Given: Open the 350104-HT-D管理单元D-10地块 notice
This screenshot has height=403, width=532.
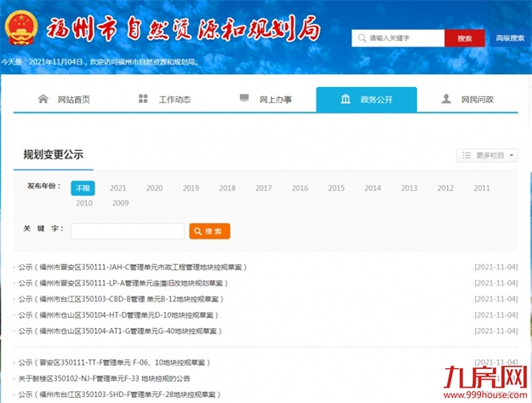Looking at the screenshot, I should (x=118, y=315).
